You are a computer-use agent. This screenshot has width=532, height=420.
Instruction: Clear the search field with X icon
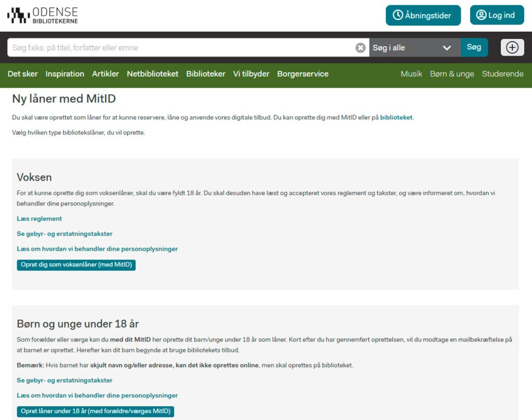click(361, 48)
